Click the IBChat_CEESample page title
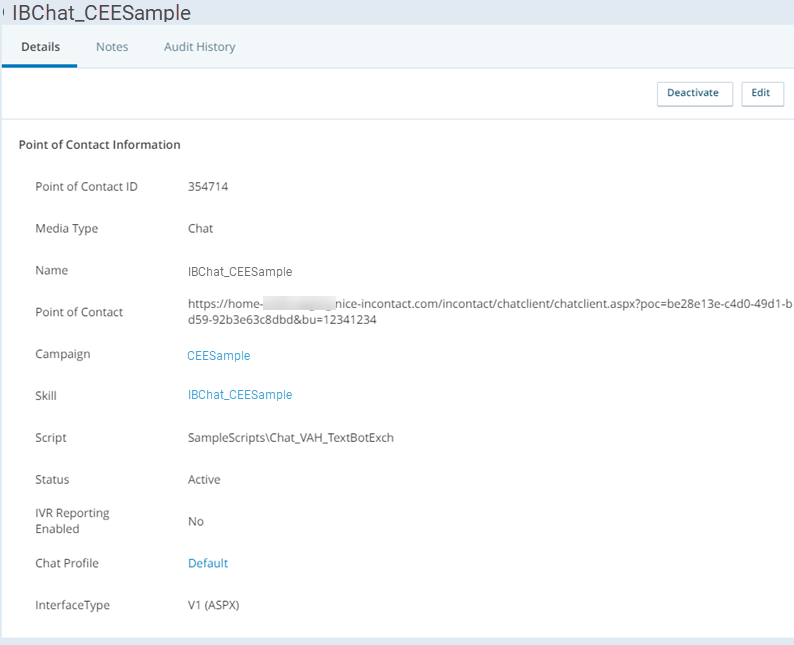 pos(101,13)
